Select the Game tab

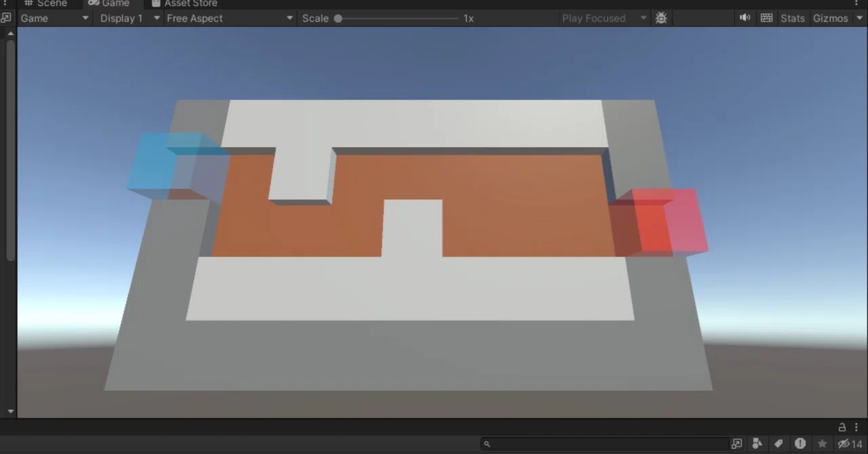(x=108, y=3)
